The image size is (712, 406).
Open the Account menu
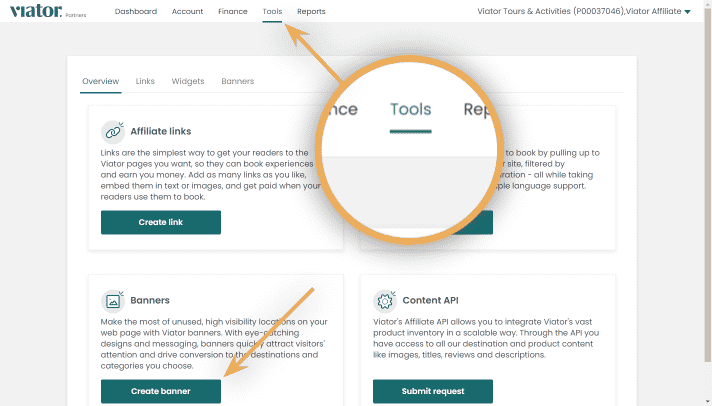pos(187,11)
